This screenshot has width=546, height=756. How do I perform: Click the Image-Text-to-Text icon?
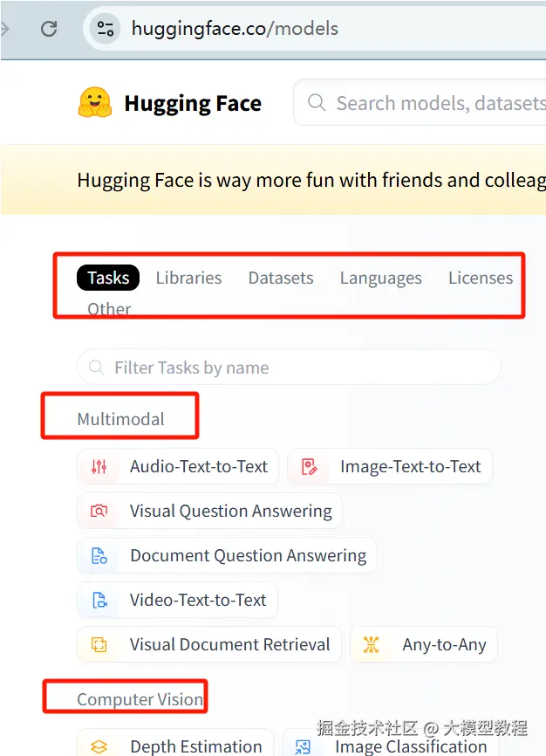pos(308,466)
